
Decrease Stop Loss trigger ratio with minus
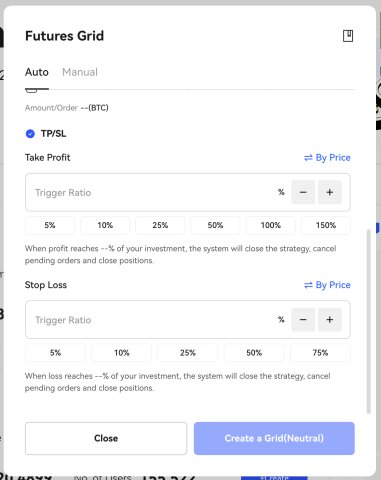(x=303, y=320)
